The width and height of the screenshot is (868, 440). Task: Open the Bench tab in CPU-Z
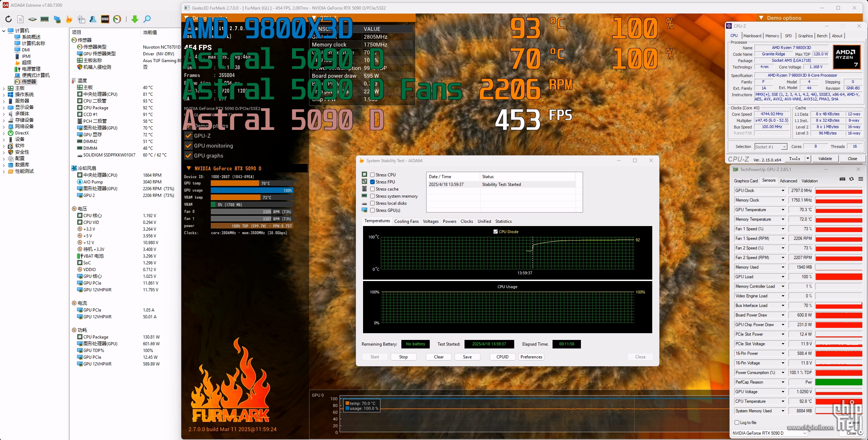click(822, 36)
